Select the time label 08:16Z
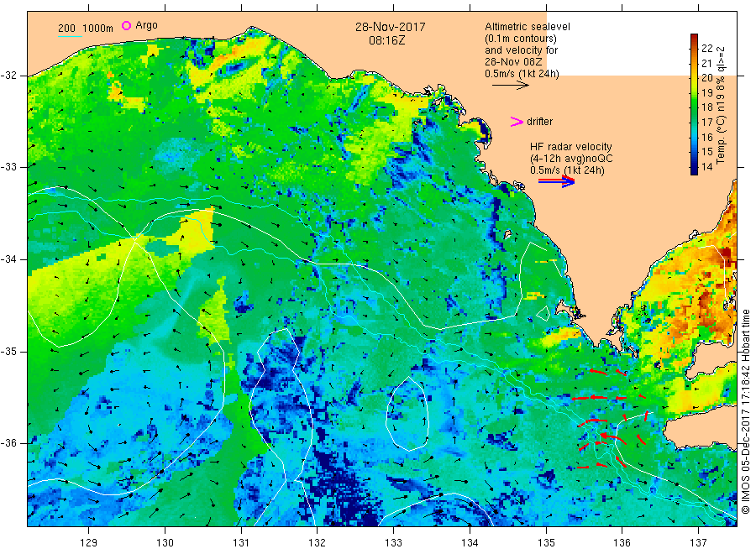Image resolution: width=756 pixels, height=554 pixels. pyautogui.click(x=387, y=40)
